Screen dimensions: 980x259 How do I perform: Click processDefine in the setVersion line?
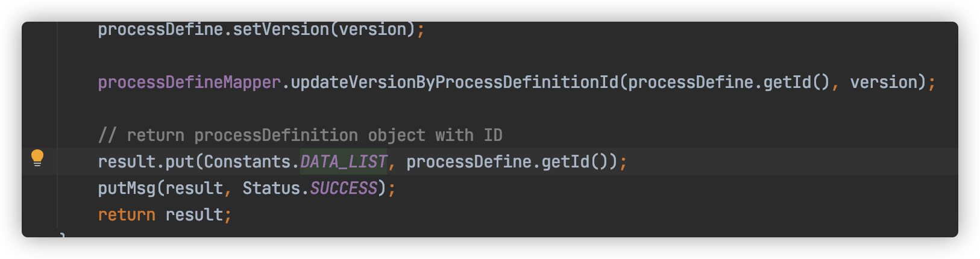pos(160,29)
